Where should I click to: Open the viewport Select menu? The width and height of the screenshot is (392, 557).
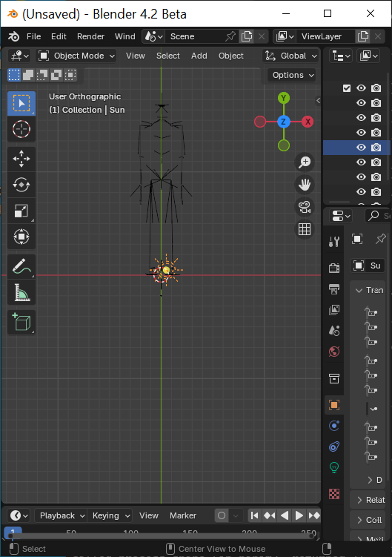click(168, 56)
